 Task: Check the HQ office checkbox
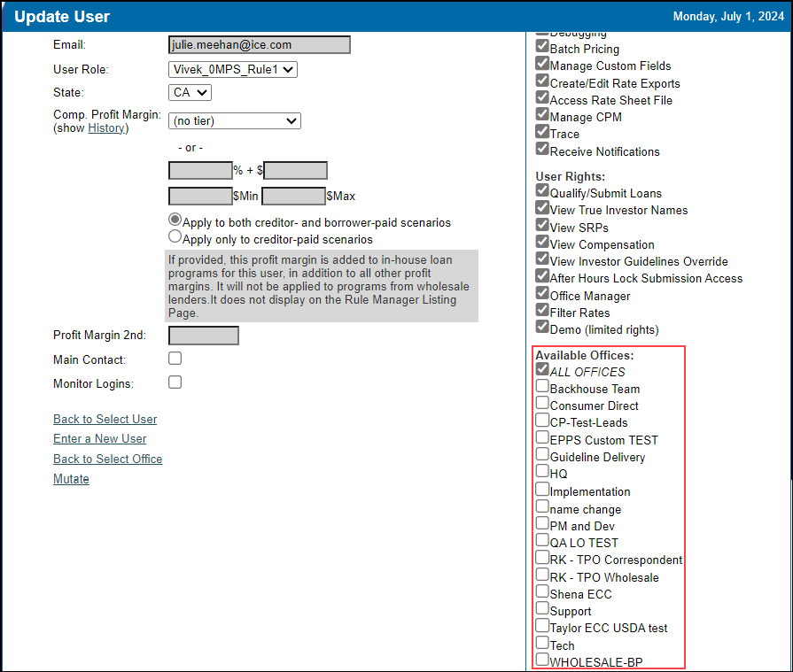pos(542,471)
